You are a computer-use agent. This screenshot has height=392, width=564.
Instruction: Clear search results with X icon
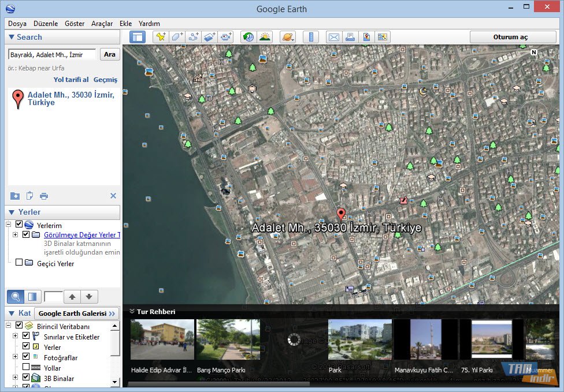point(113,196)
